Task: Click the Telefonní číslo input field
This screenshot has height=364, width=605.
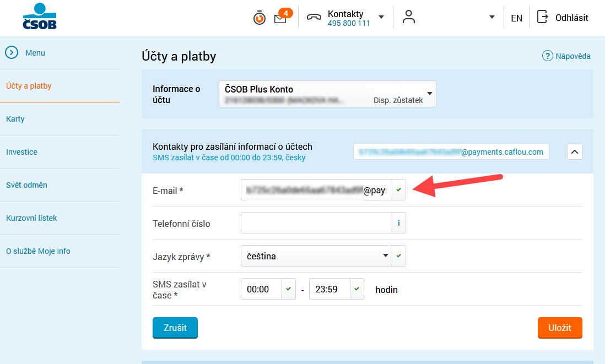Action: 316,224
